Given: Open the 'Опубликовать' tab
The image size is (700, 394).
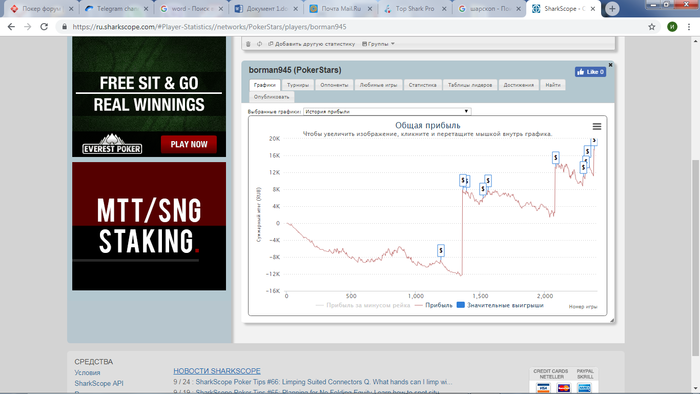Looking at the screenshot, I should point(271,96).
